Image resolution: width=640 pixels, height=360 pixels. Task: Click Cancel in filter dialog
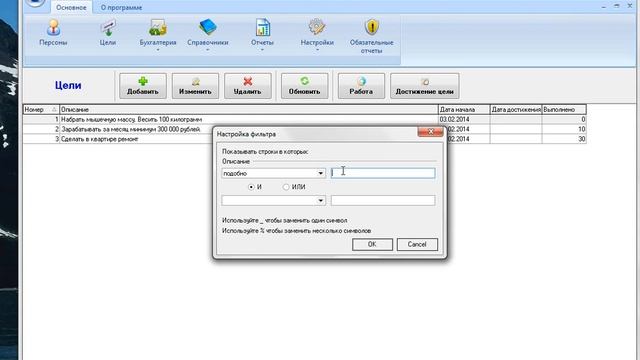417,244
